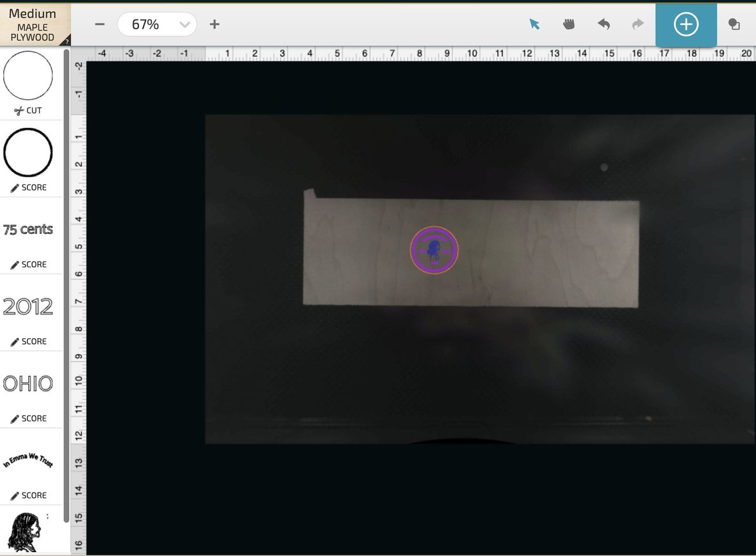Select the portrait silhouette step thumbnail
756x556 pixels.
click(x=24, y=531)
